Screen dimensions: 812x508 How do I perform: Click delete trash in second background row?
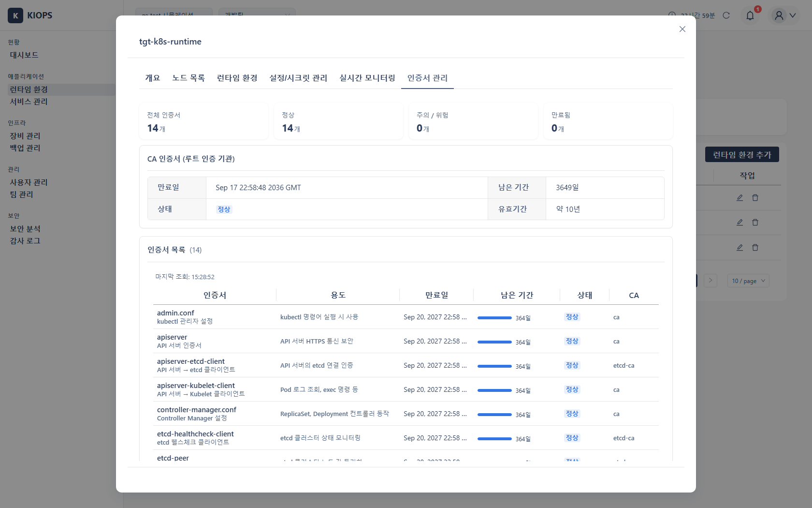tap(755, 222)
